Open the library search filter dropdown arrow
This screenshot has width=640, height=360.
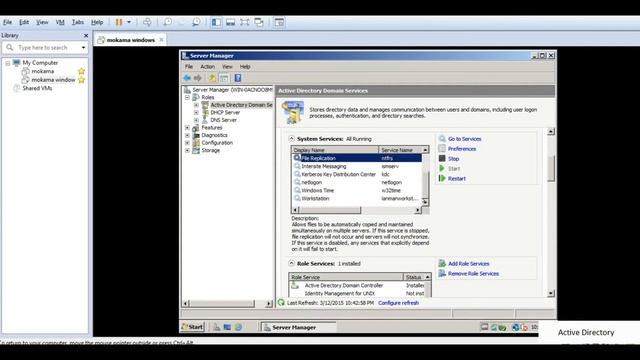(x=83, y=48)
